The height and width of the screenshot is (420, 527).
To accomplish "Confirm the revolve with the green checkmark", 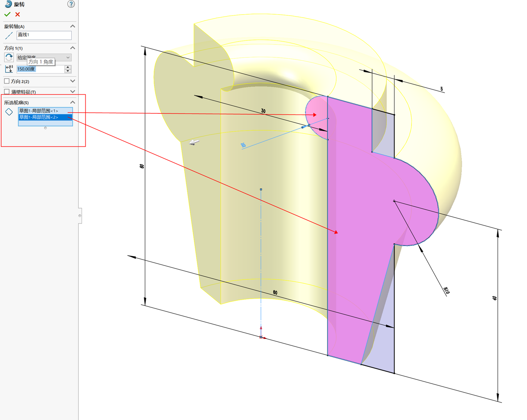I will (x=7, y=14).
